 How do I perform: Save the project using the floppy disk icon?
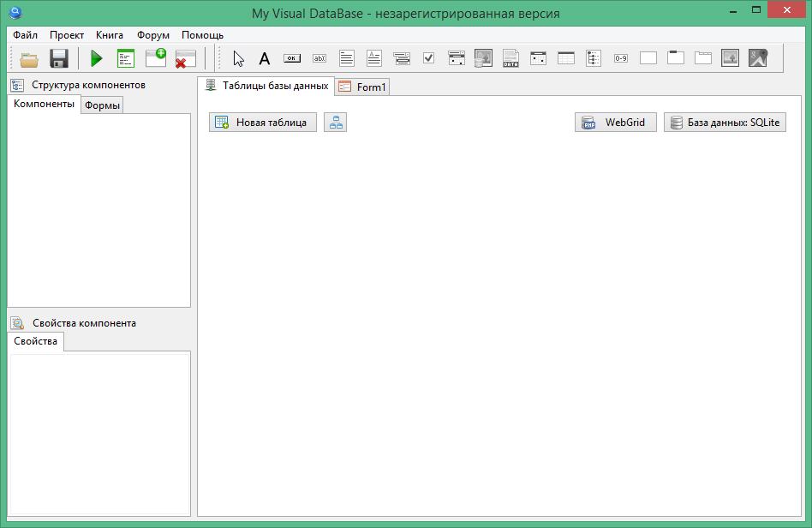59,58
